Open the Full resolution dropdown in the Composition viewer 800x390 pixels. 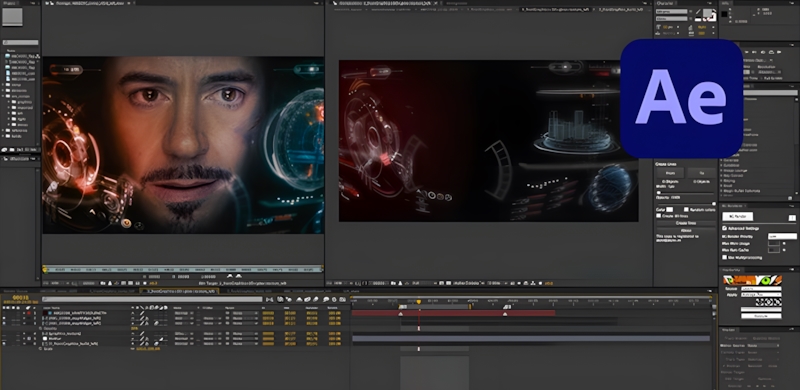pyautogui.click(x=424, y=283)
